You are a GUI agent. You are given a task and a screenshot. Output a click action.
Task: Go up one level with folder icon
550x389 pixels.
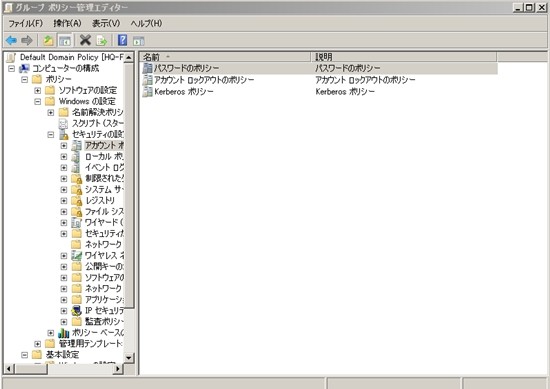[x=48, y=41]
